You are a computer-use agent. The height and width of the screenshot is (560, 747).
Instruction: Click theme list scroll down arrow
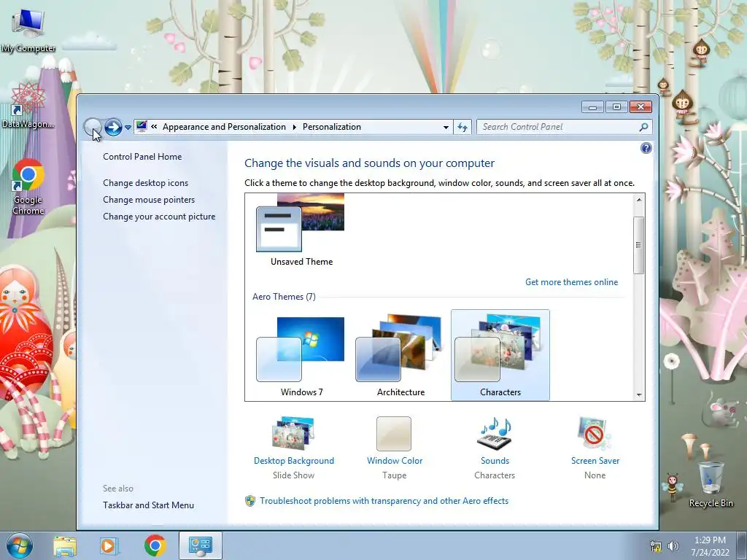click(639, 394)
